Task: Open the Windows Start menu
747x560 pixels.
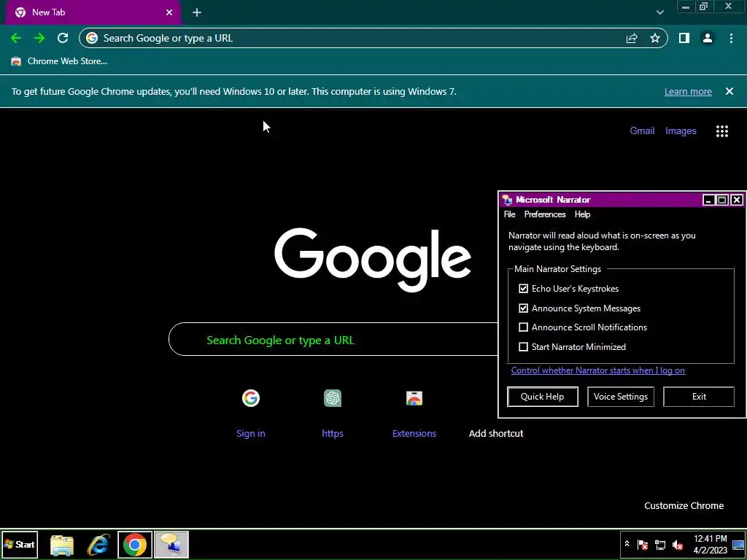Action: point(20,544)
